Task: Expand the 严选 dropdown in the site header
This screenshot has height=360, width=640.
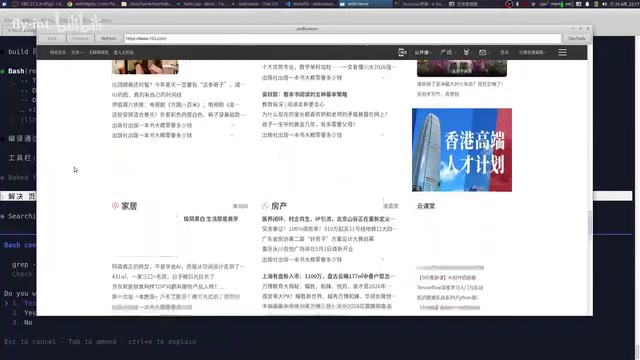Action: (x=448, y=52)
